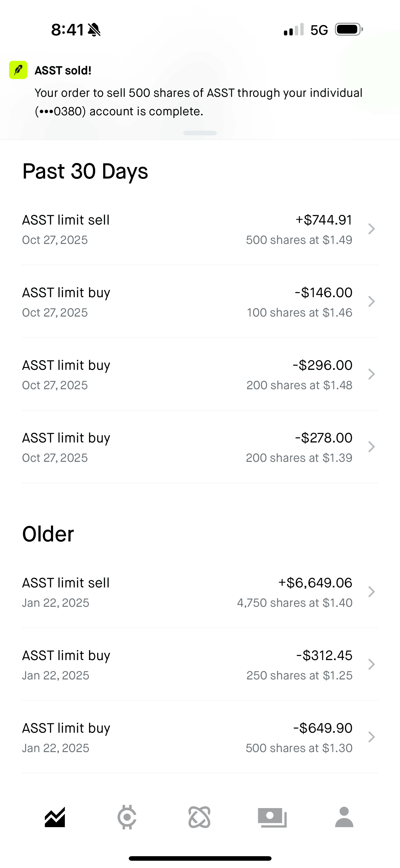This screenshot has height=868, width=400.
Task: Open the Investing chart tab
Action: tap(55, 817)
